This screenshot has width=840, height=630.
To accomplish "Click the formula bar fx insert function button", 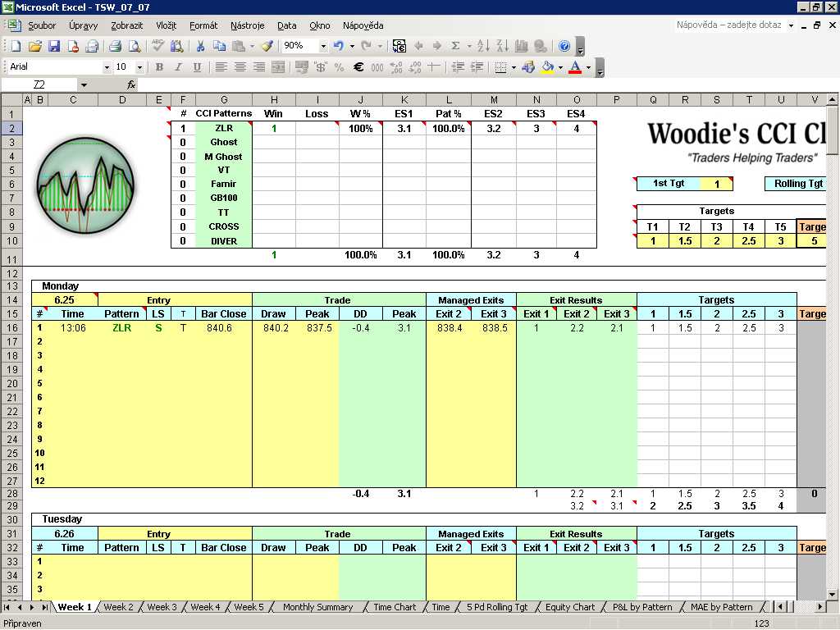I will pos(130,85).
